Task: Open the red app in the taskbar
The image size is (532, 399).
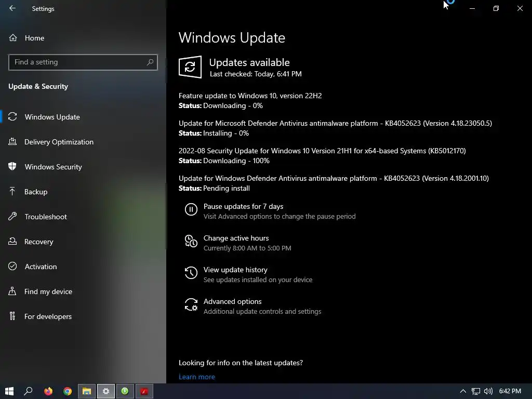Action: [x=144, y=391]
